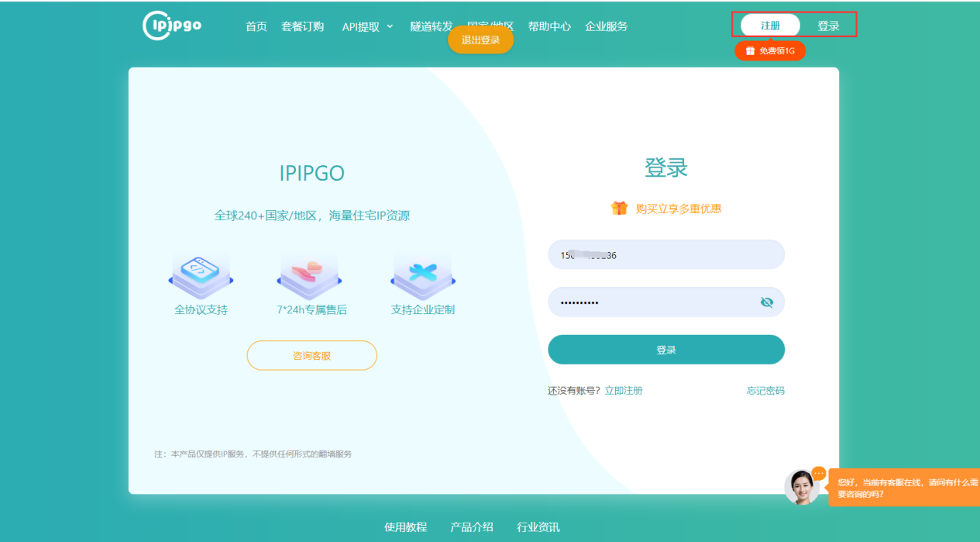This screenshot has width=980, height=542.
Task: Open the 隧道转发 menu item
Action: click(x=432, y=26)
